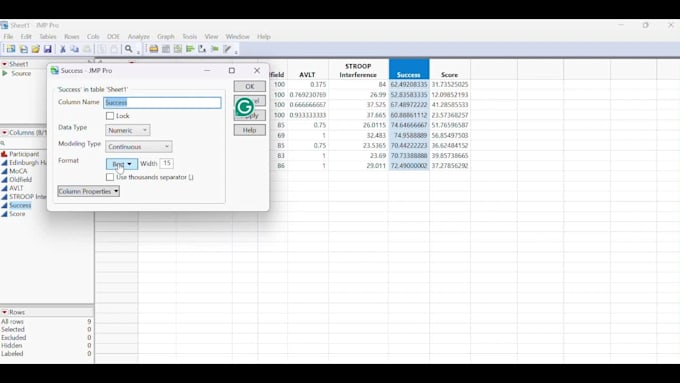Click Excluded in the Rows panel
Screen dimensions: 680x383
(x=13, y=337)
